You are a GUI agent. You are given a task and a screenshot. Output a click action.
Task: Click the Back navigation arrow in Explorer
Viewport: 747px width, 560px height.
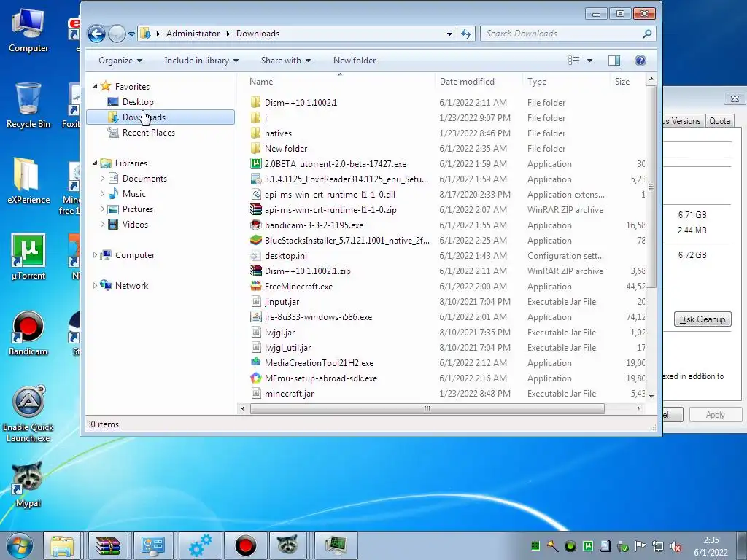(x=96, y=34)
